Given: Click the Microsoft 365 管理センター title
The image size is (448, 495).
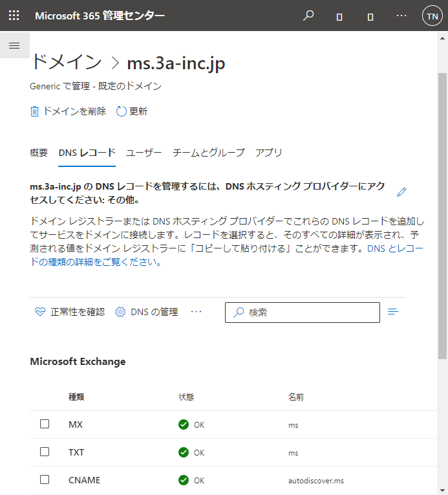Looking at the screenshot, I should click(x=100, y=16).
